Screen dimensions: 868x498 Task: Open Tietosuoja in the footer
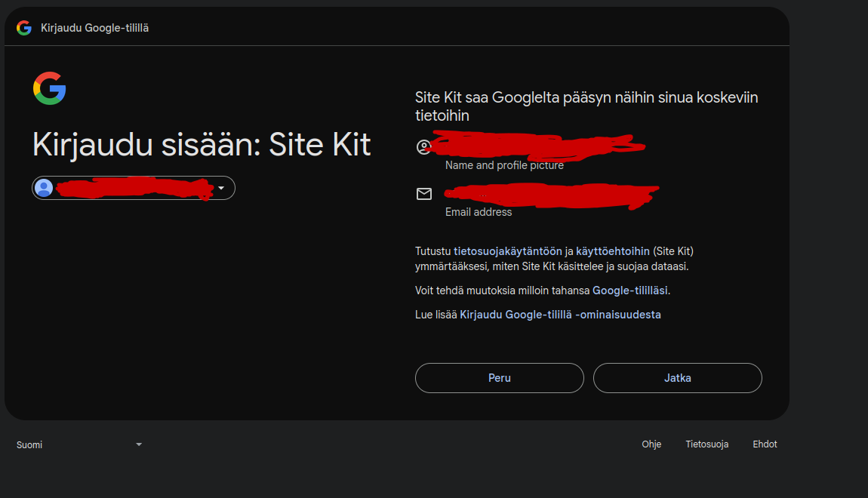coord(706,444)
